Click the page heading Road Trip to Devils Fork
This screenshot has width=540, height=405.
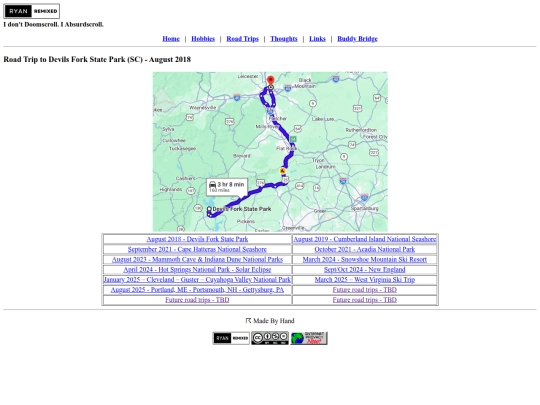[97, 59]
